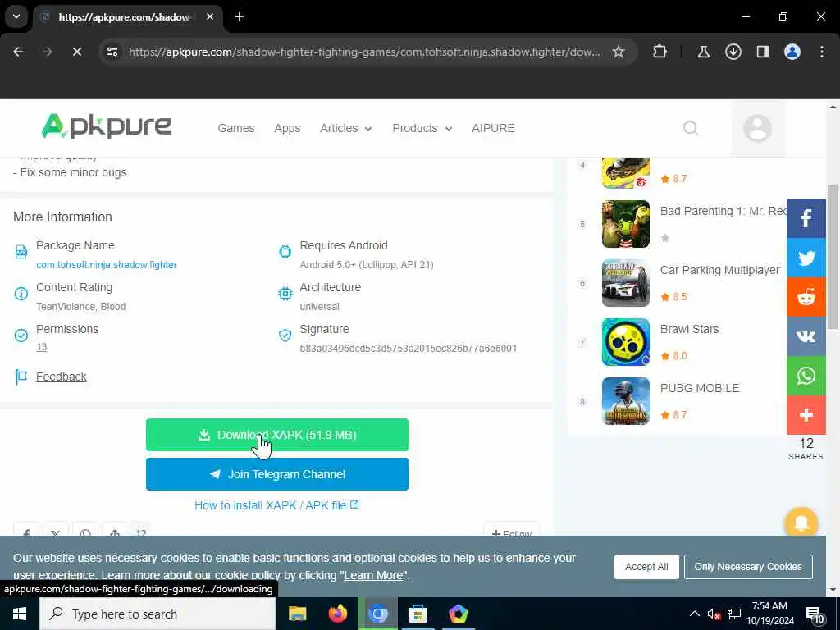Image resolution: width=840 pixels, height=630 pixels.
Task: Open Bad Parenting 1 game thumbnail
Action: [x=625, y=224]
